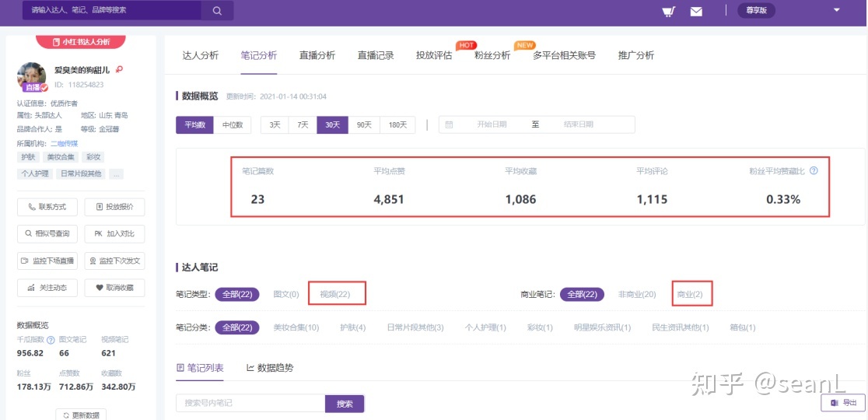Select the 7天 time range
The width and height of the screenshot is (868, 420).
pos(303,125)
